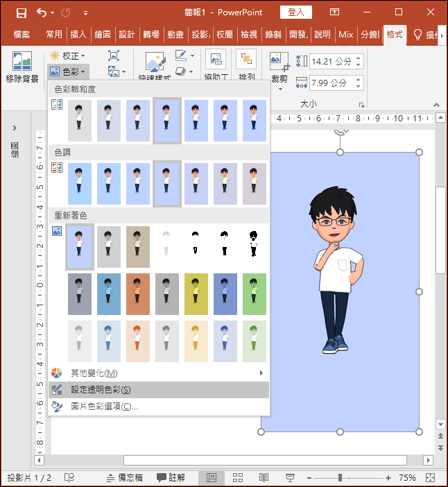Click the spell check icon in status bar
448x487 pixels.
tap(69, 477)
